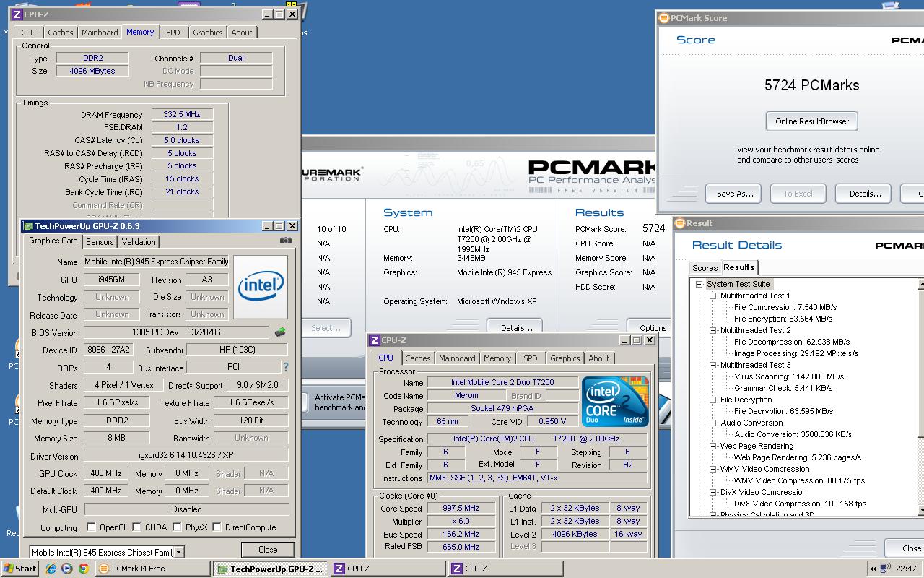The height and width of the screenshot is (578, 924).
Task: Click the Driver Version field in GPU-Z
Action: (186, 457)
